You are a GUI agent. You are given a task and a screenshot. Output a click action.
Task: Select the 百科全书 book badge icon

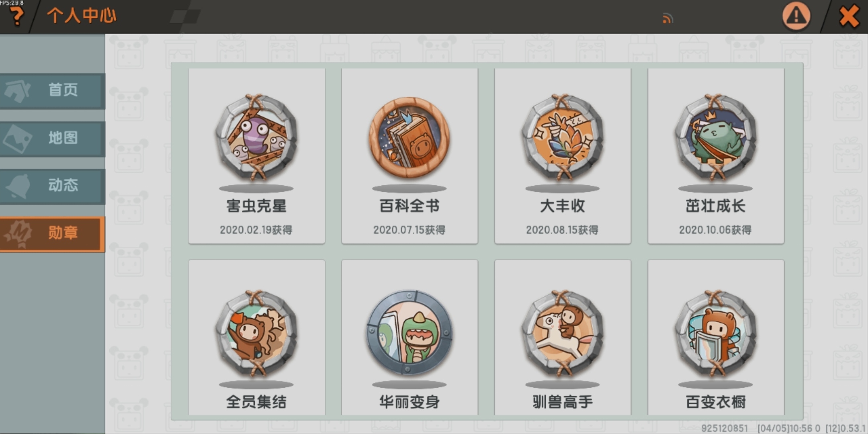click(x=409, y=137)
